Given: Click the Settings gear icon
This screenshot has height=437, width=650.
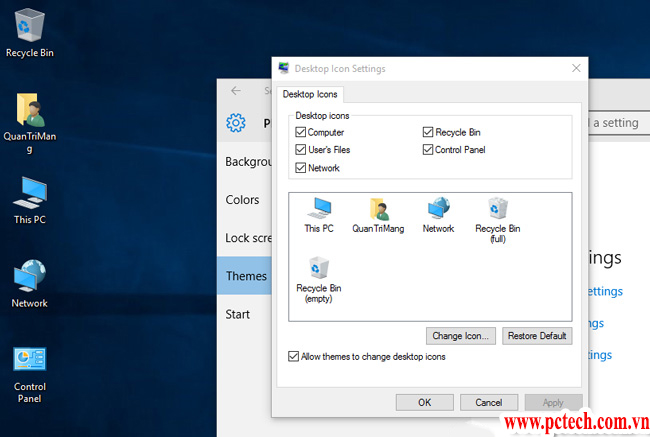Looking at the screenshot, I should [x=236, y=123].
